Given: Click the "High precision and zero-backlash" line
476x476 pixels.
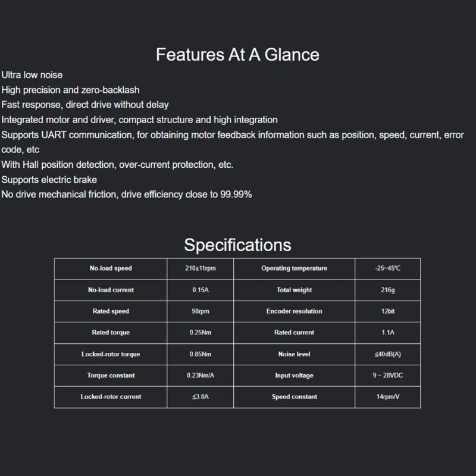Looking at the screenshot, I should (x=71, y=90).
